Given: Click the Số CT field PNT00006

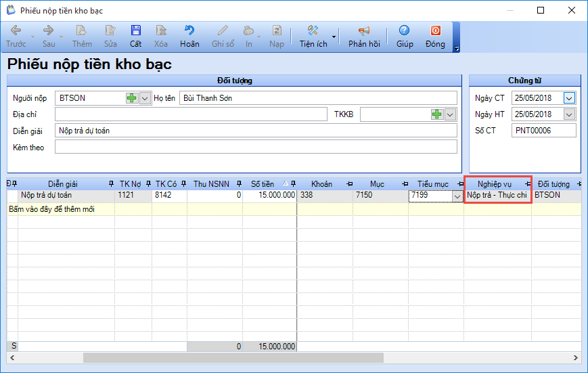Looking at the screenshot, I should point(544,131).
